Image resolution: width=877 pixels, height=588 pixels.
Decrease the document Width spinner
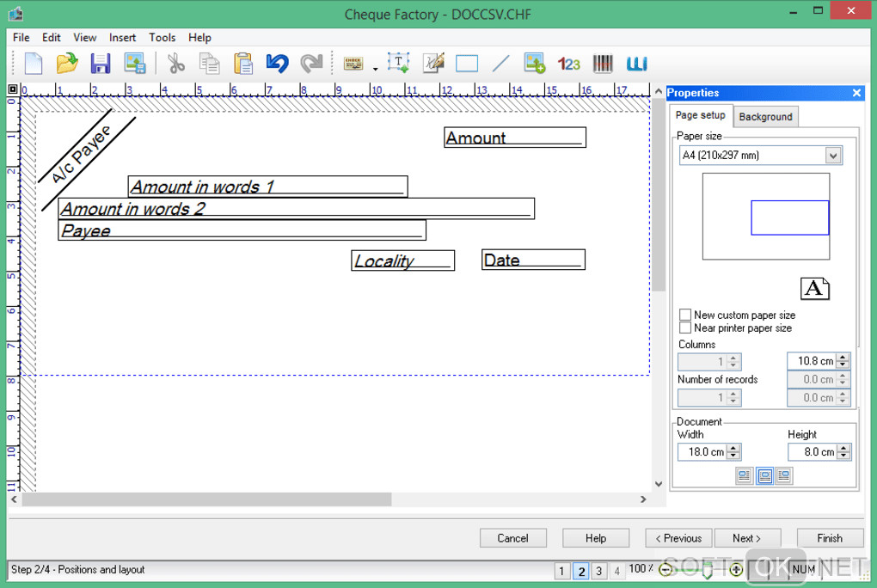733,456
